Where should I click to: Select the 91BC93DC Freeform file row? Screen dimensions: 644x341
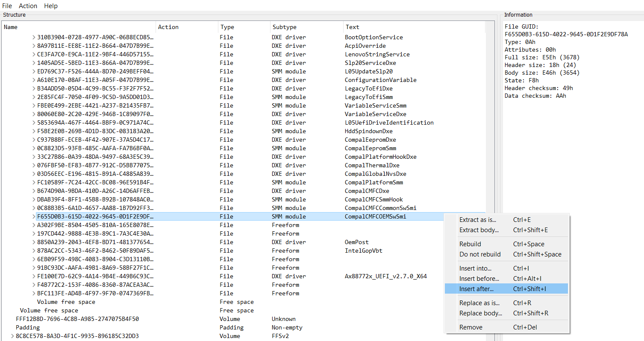coord(244,268)
